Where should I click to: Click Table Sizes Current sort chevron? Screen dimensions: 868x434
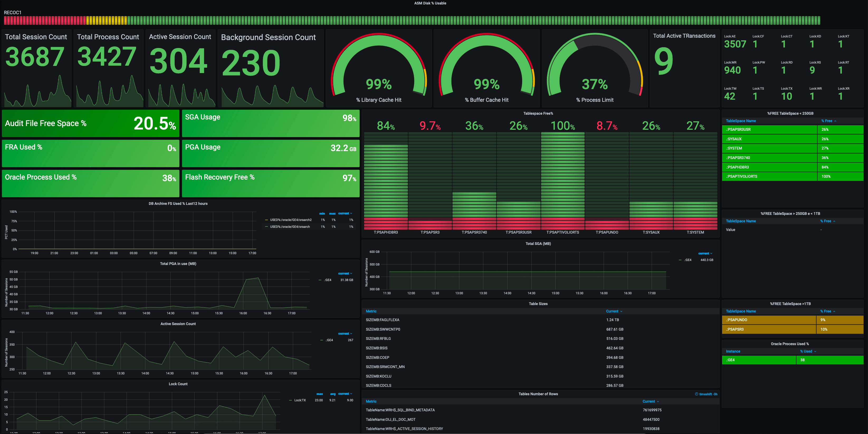pos(621,311)
